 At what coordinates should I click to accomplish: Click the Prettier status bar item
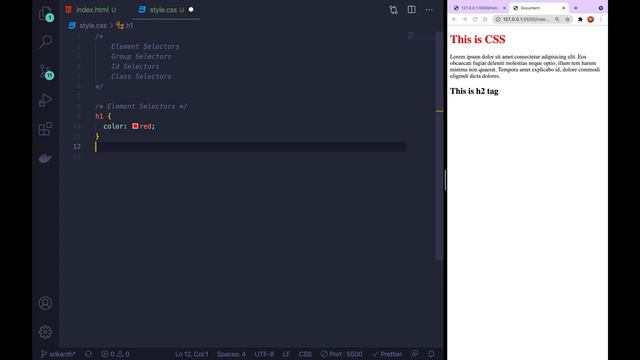387,354
